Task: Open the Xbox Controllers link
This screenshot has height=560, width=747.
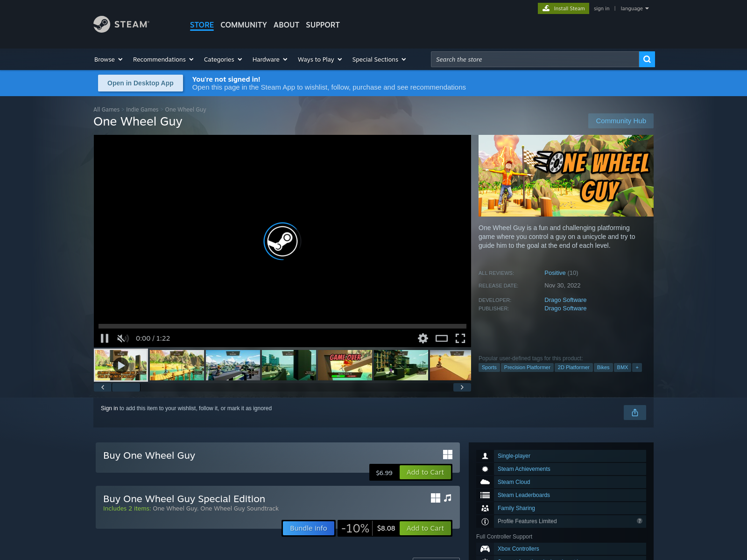Action: click(x=518, y=549)
